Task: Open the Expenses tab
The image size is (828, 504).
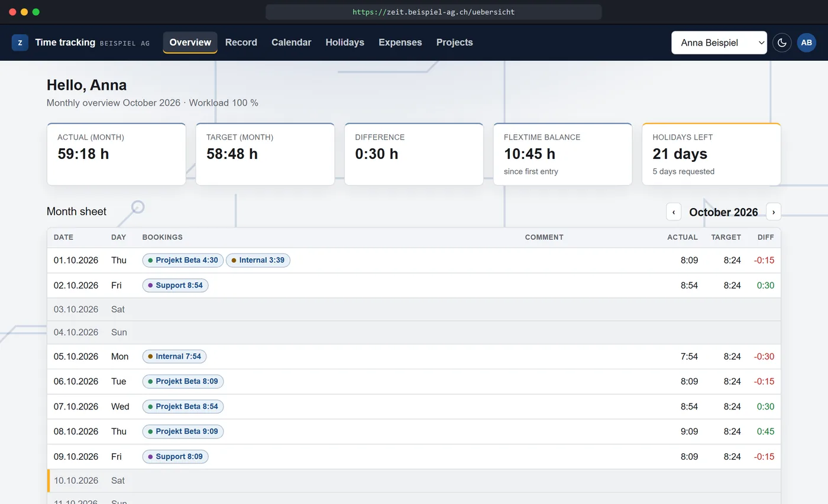Action: click(400, 43)
